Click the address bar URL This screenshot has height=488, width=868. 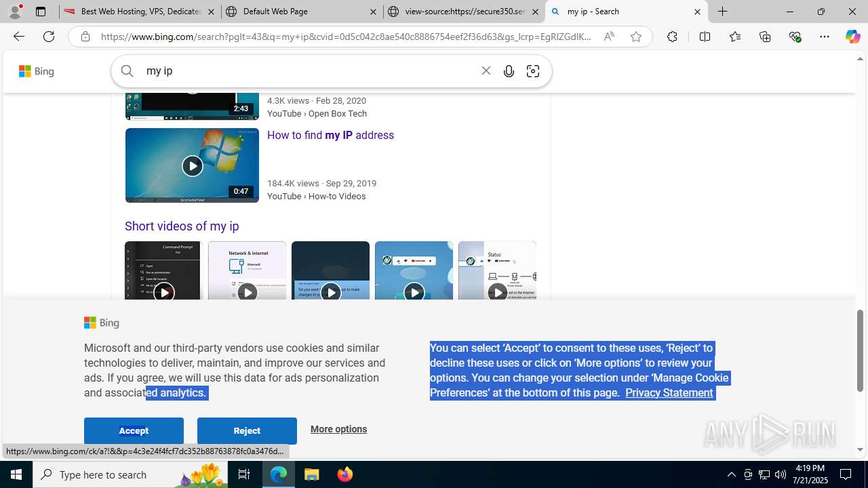click(x=346, y=37)
